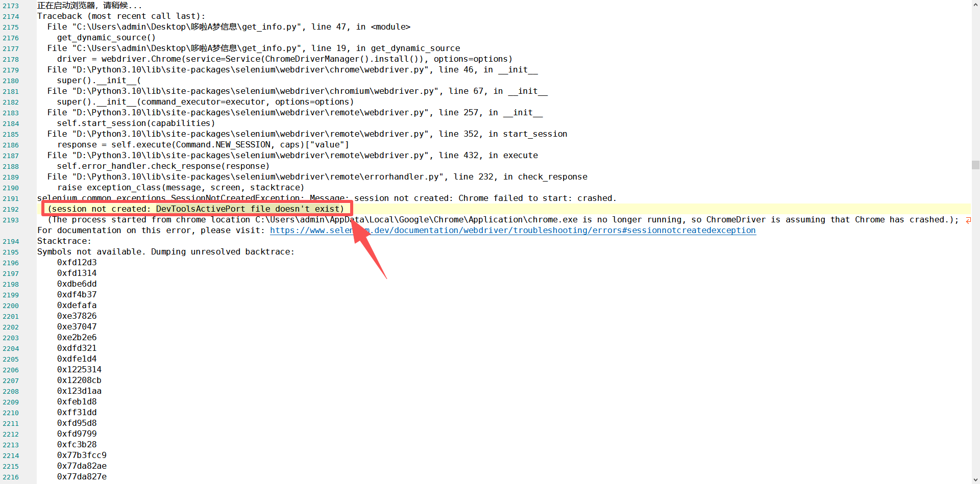Click the get_info.py line 47 traceback entry
Screen dimensions: 980x484
[229, 27]
